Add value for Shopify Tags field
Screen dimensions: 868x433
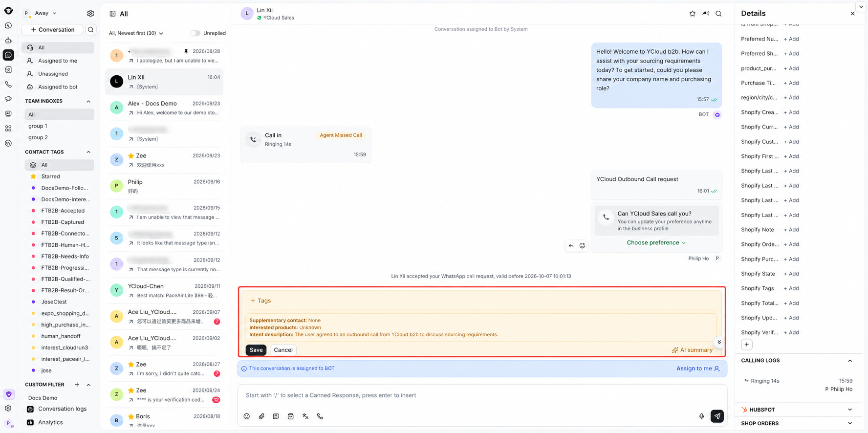pyautogui.click(x=791, y=288)
